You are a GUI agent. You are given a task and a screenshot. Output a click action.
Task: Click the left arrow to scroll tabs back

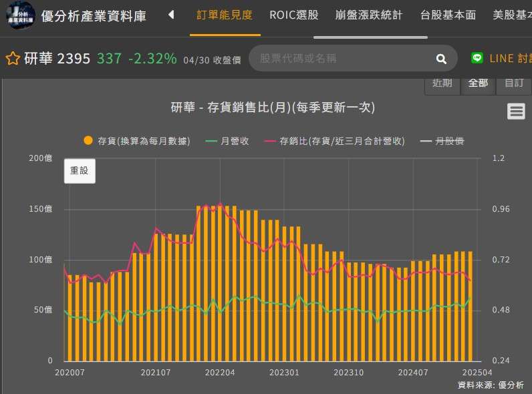click(171, 15)
